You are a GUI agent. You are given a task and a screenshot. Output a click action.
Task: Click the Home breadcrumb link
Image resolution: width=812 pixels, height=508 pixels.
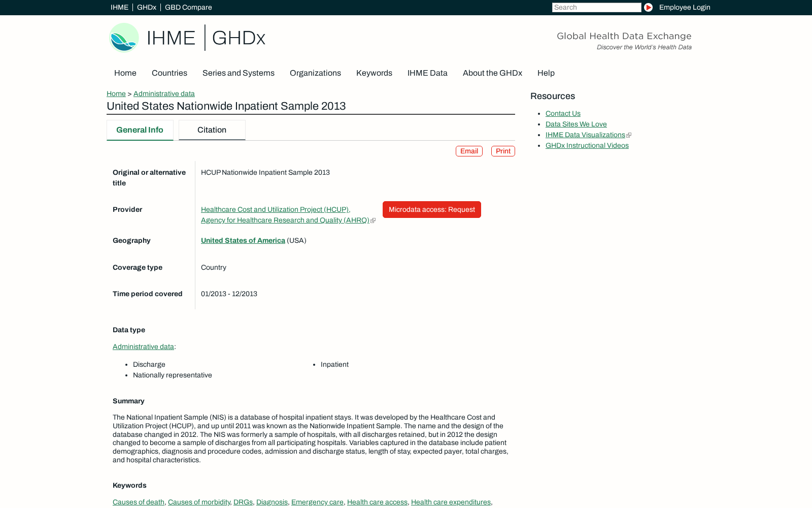pyautogui.click(x=116, y=93)
